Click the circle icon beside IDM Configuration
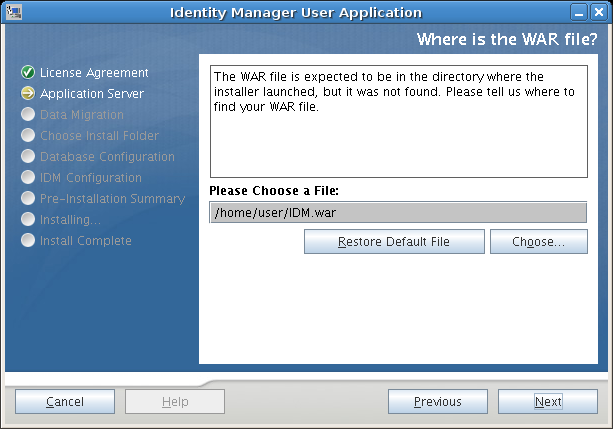Image resolution: width=613 pixels, height=429 pixels. (28, 178)
